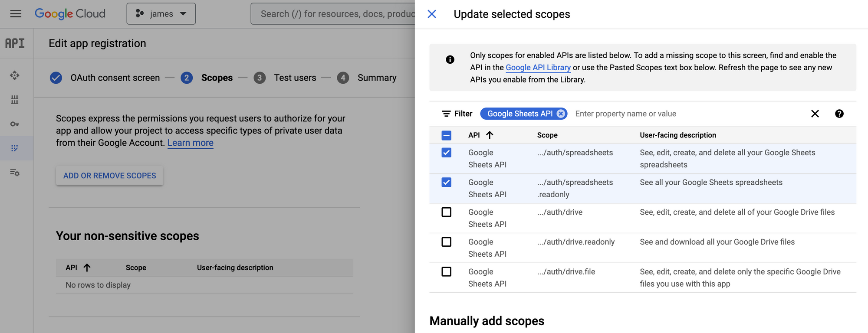Click the Google Cloud logo
Viewport: 868px width, 333px height.
click(70, 14)
